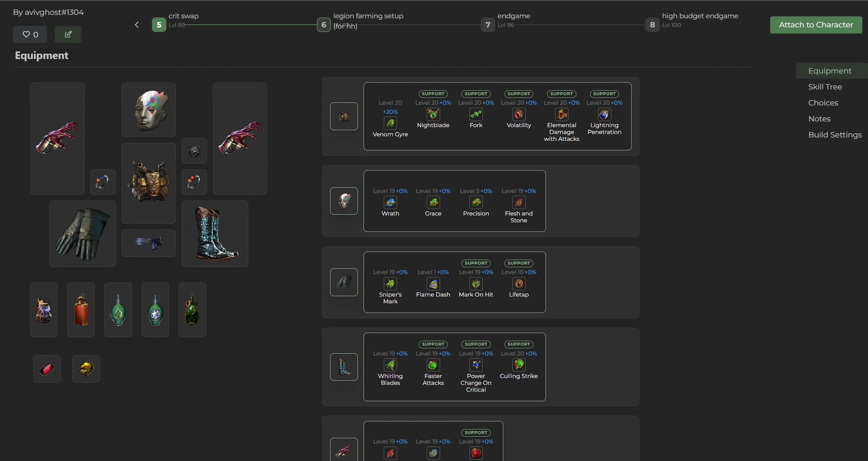Click the Wrath aura gem icon
This screenshot has width=868, height=461.
390,203
